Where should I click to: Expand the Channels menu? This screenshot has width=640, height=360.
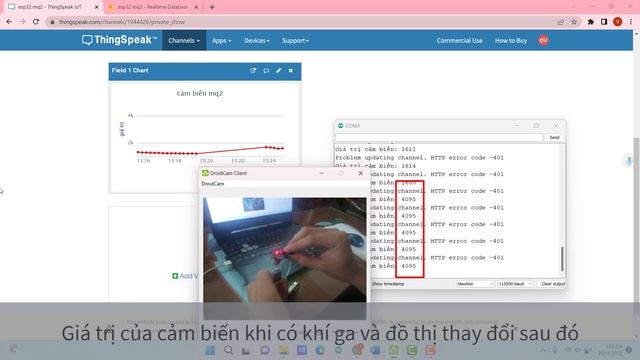184,40
